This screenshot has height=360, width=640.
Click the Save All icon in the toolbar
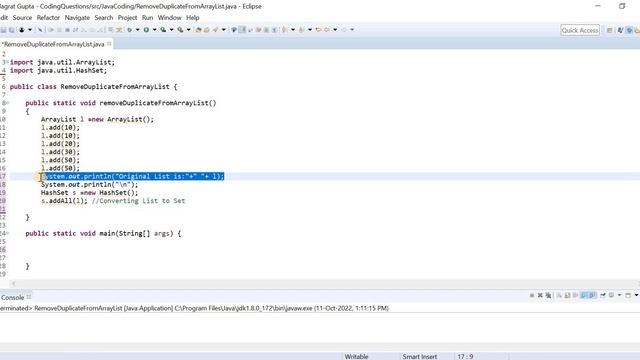(11, 30)
